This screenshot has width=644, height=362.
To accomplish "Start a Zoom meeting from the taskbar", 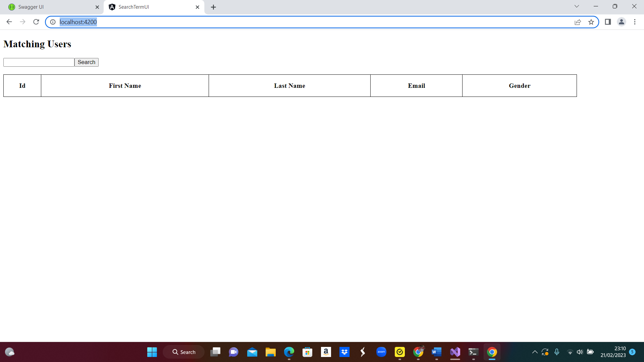I will 381,352.
